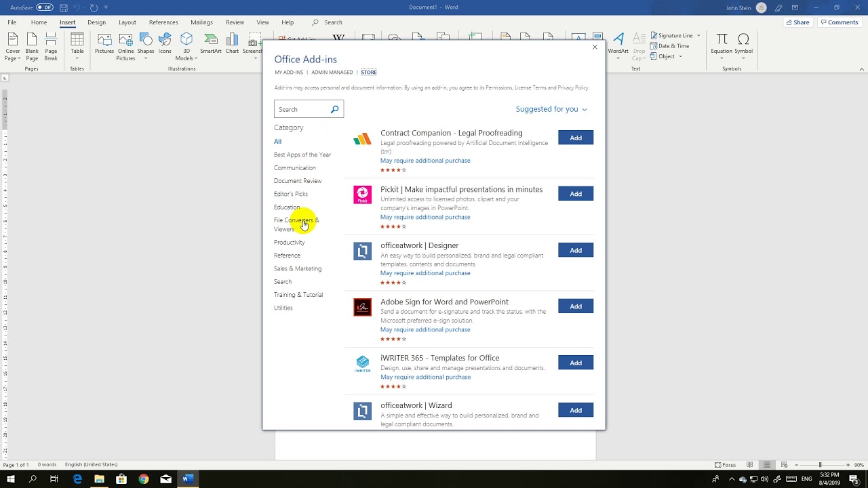Select the Document Review category
The width and height of the screenshot is (868, 488).
click(x=298, y=181)
